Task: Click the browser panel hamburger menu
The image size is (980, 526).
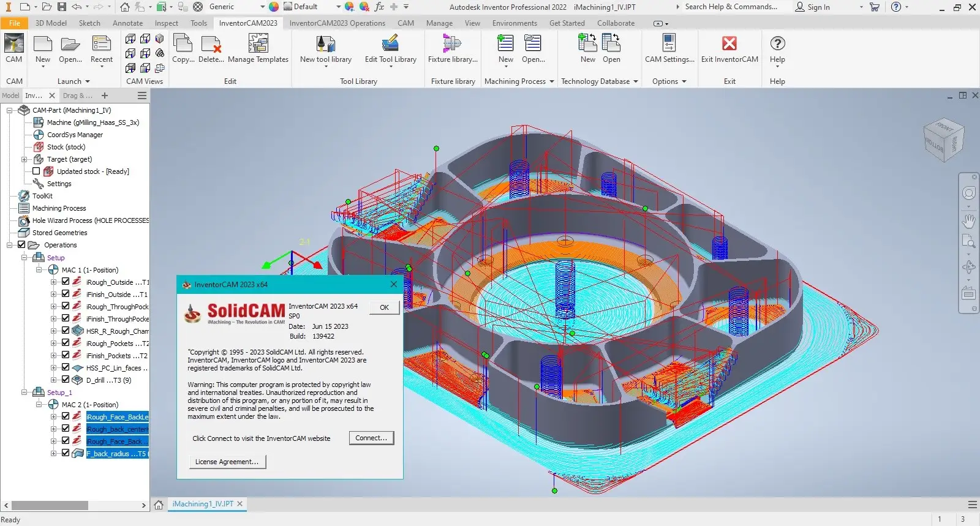Action: point(142,96)
